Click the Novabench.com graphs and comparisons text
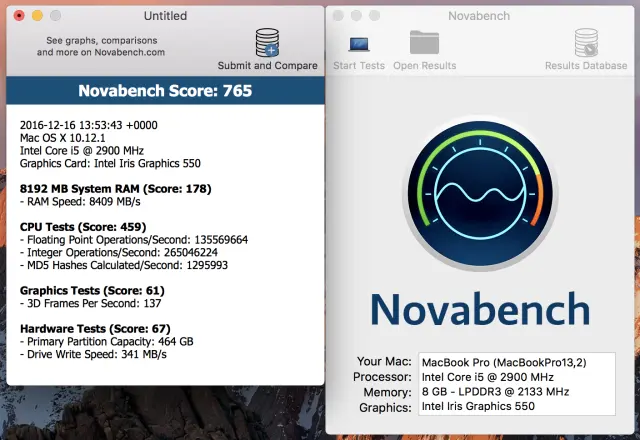This screenshot has width=640, height=440. coord(101,46)
